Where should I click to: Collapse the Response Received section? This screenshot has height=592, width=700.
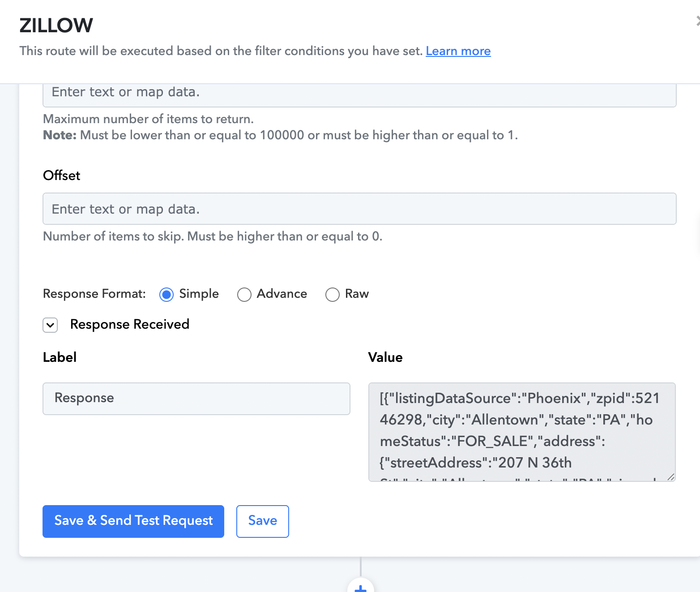(x=51, y=325)
